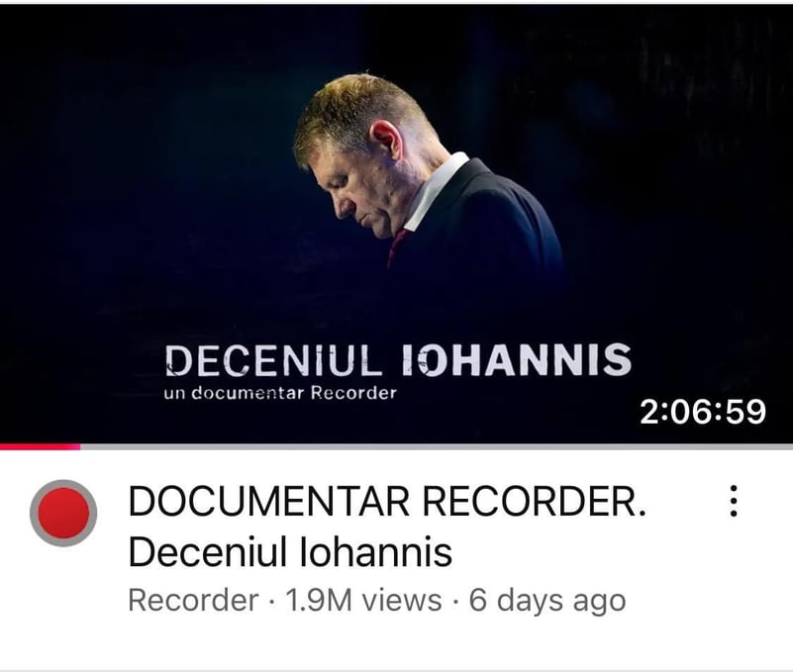Click the word 'RECORDER.' in video title
The image size is (793, 672).
tap(534, 502)
